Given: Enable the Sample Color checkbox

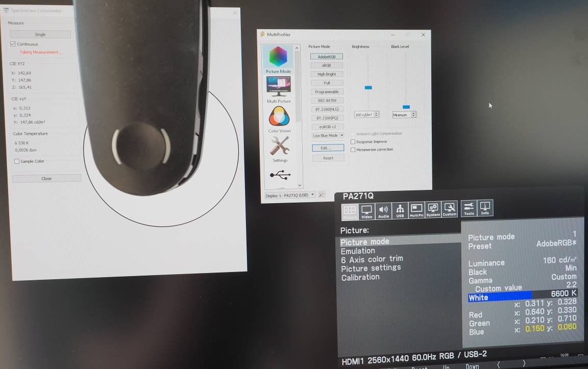Looking at the screenshot, I should click(17, 161).
